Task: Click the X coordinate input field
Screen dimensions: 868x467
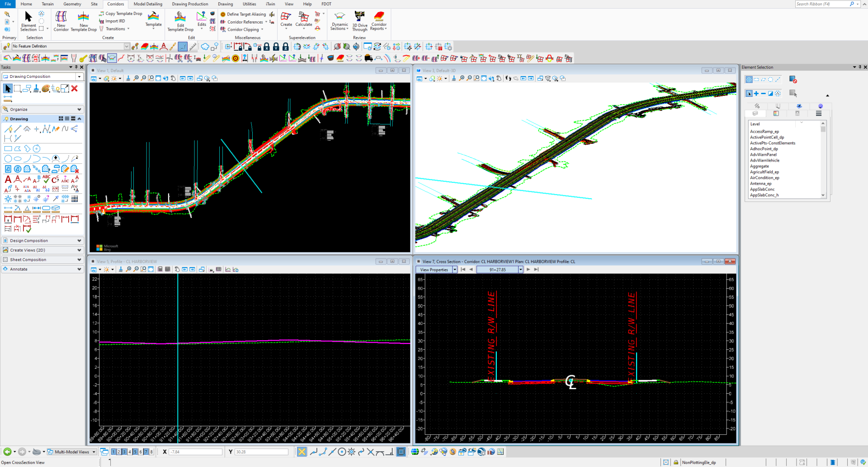Action: click(195, 452)
